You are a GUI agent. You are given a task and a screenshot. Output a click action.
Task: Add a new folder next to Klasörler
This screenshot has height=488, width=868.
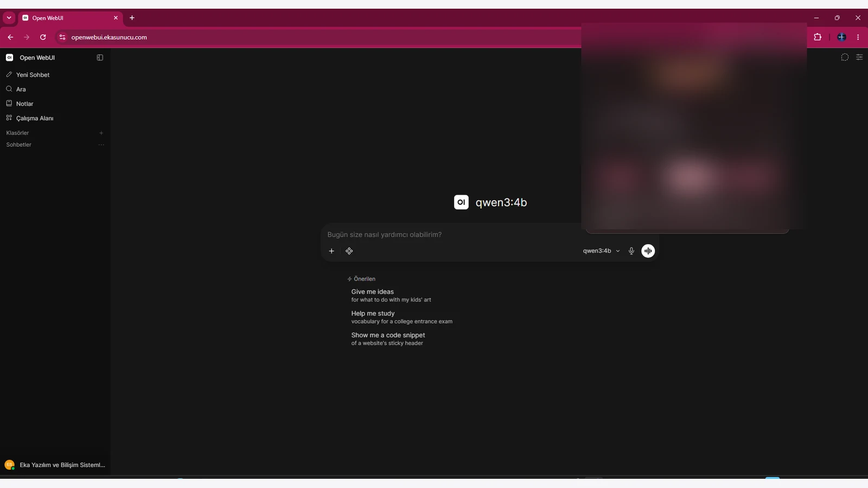(101, 133)
